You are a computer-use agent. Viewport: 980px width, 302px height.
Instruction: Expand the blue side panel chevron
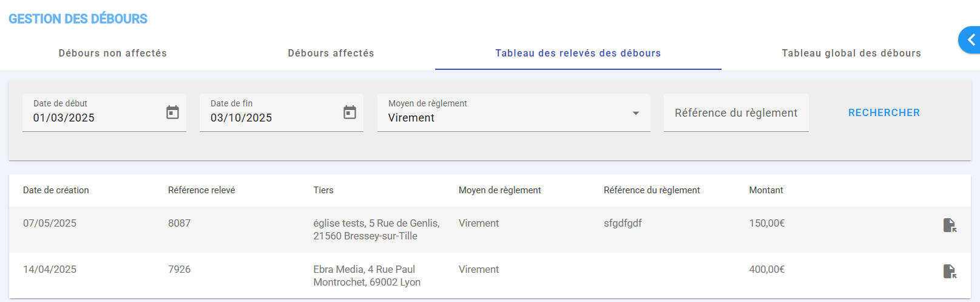pos(971,40)
